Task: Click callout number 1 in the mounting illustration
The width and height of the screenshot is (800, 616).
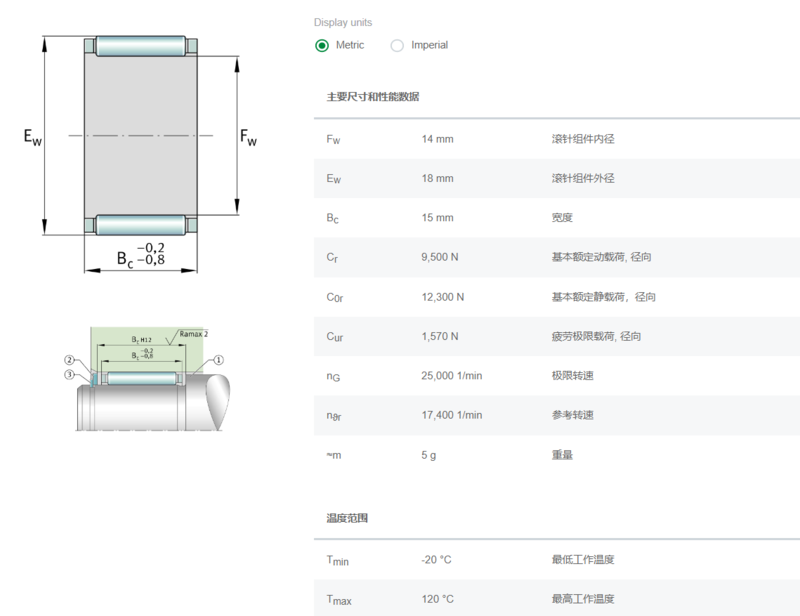Action: (218, 360)
